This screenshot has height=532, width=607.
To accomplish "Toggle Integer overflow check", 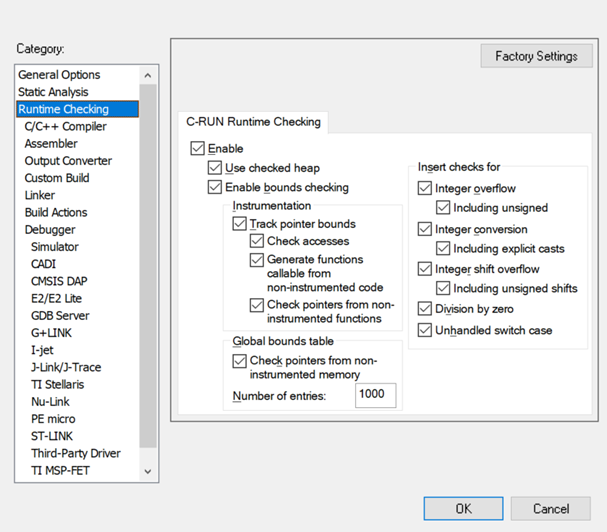I will (425, 188).
